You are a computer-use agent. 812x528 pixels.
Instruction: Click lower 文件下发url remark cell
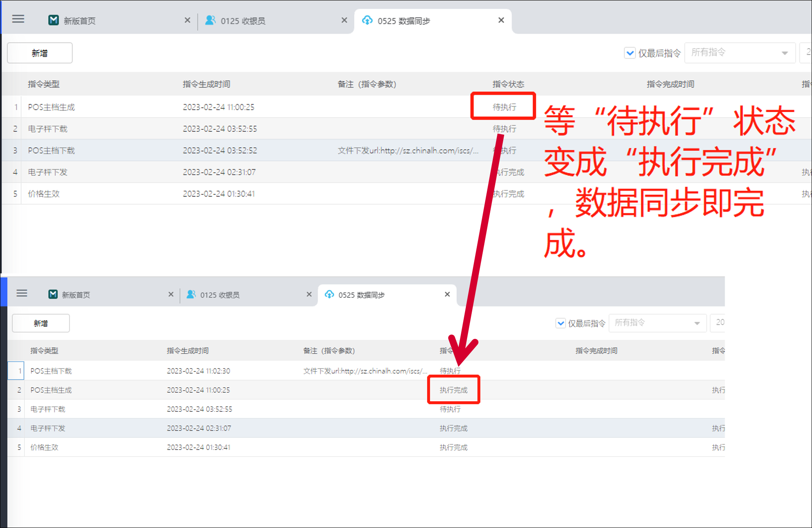point(365,371)
